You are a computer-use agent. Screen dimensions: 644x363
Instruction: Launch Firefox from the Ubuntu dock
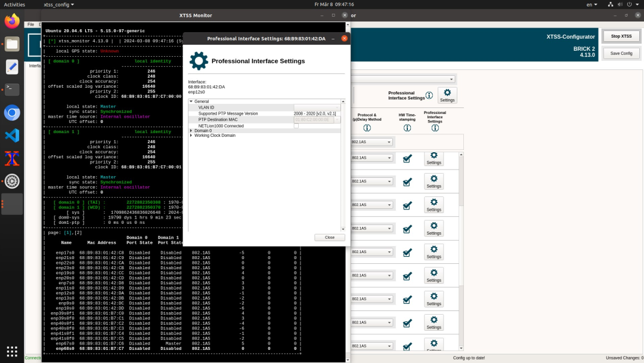pyautogui.click(x=12, y=21)
